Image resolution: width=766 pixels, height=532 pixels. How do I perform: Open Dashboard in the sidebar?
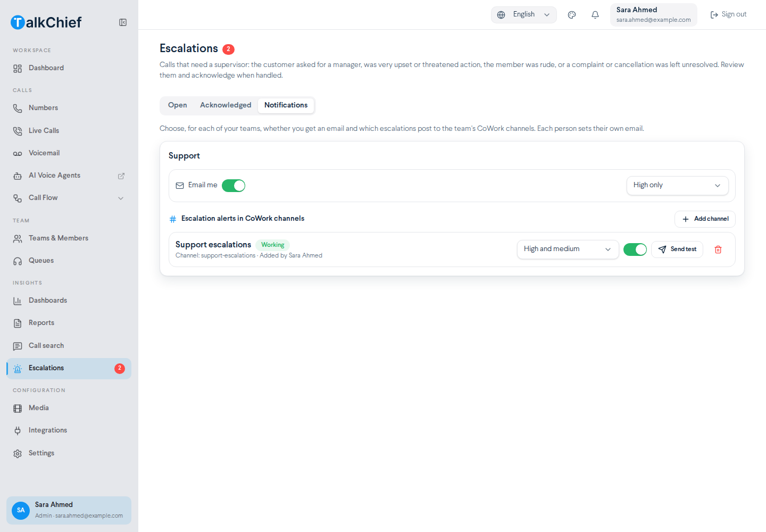[x=69, y=68]
